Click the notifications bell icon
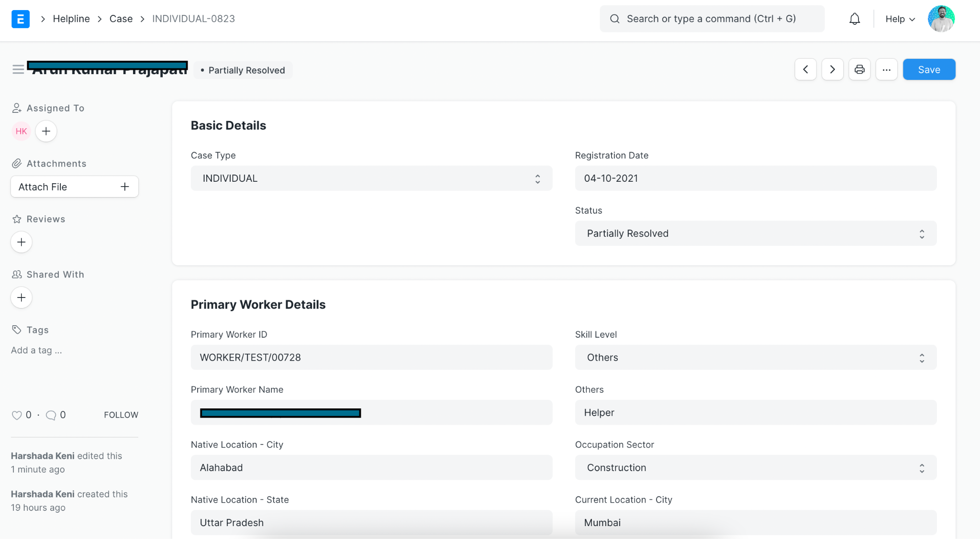Image resolution: width=980 pixels, height=539 pixels. pyautogui.click(x=855, y=19)
